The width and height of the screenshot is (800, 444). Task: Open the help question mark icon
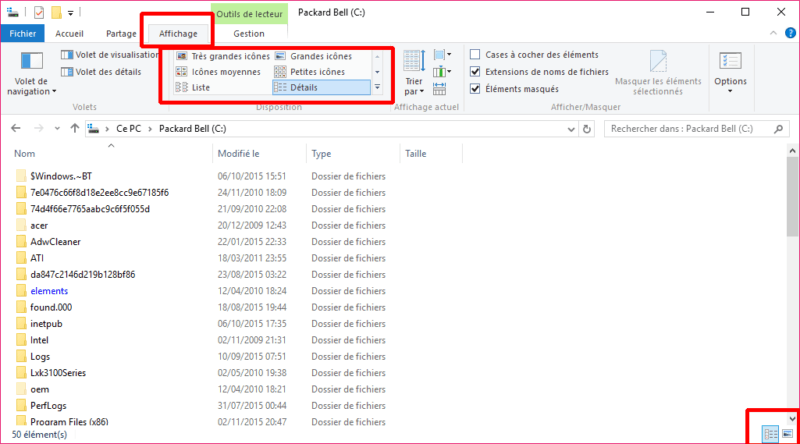pyautogui.click(x=786, y=34)
